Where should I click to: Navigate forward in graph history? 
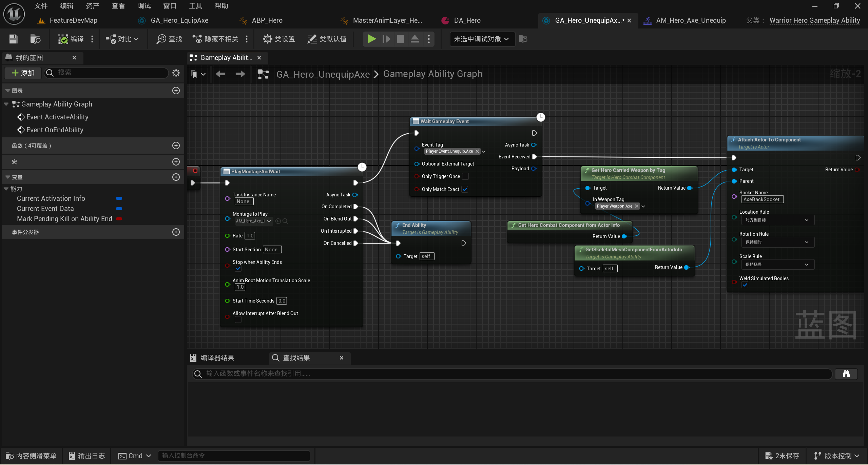click(x=240, y=74)
